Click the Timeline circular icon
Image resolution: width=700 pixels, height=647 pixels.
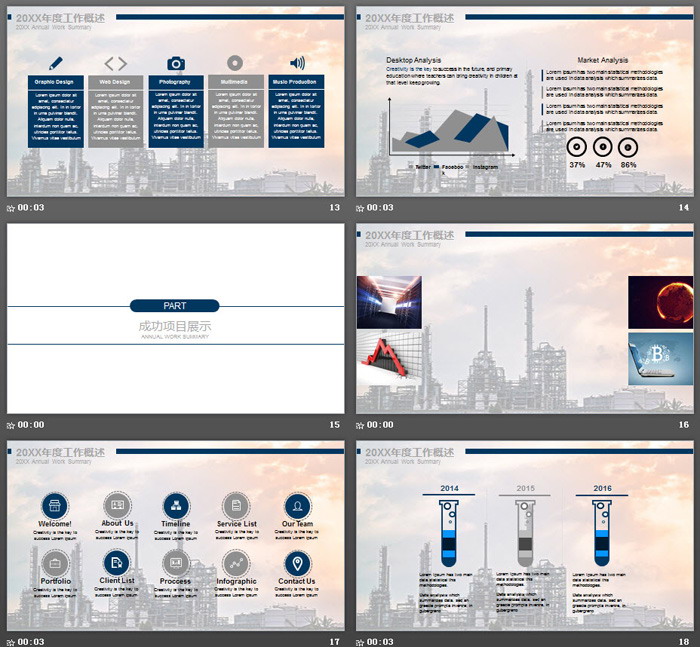click(175, 505)
